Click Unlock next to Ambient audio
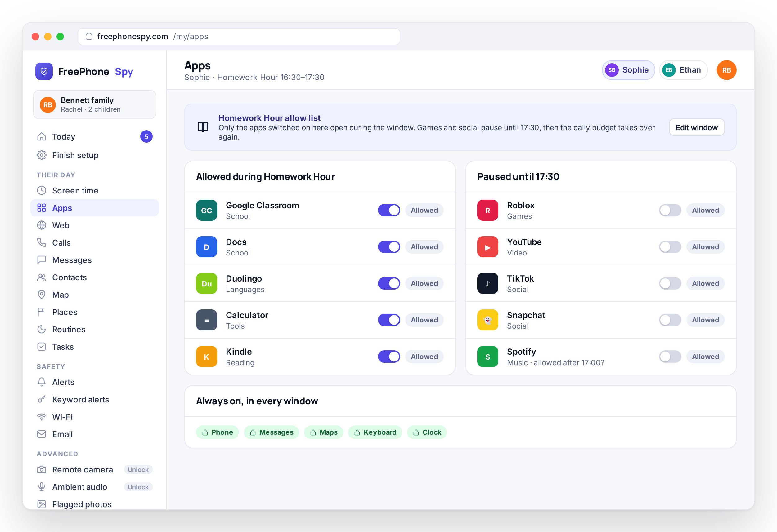Image resolution: width=777 pixels, height=532 pixels. [138, 487]
